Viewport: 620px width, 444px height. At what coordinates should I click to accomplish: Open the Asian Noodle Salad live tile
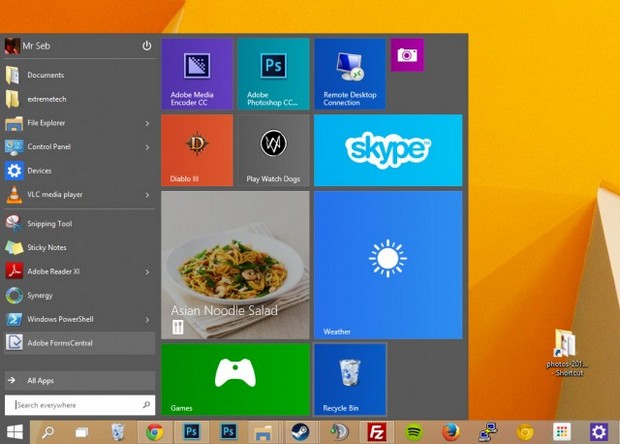235,265
